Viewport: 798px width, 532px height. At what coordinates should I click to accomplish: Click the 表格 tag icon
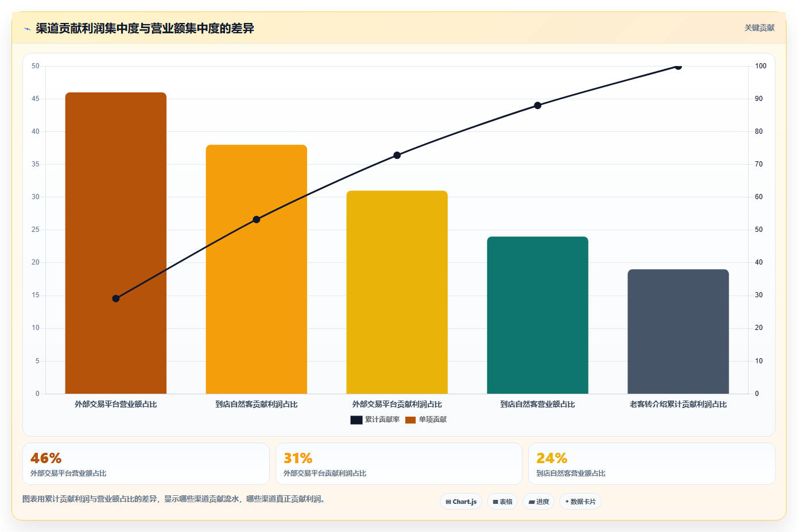coord(495,502)
